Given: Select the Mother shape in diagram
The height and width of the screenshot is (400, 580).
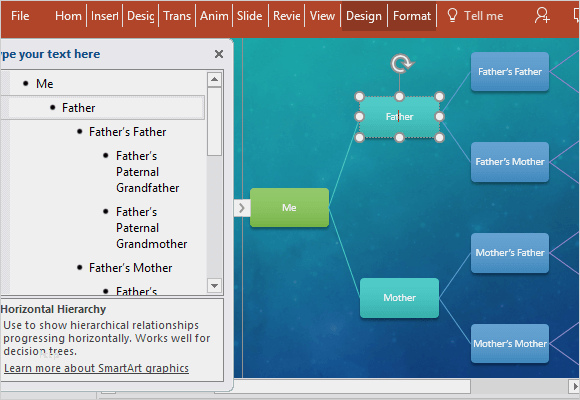Looking at the screenshot, I should pyautogui.click(x=399, y=298).
